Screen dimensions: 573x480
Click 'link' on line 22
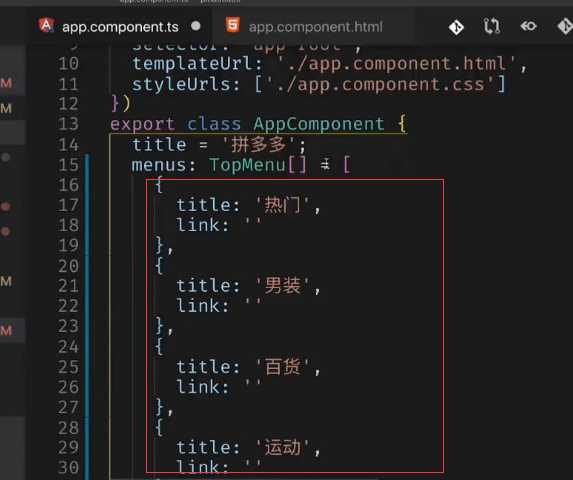click(198, 306)
